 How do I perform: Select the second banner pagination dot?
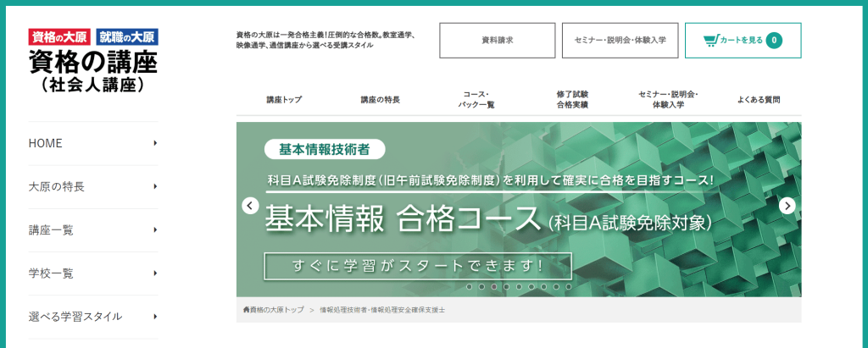pyautogui.click(x=481, y=286)
